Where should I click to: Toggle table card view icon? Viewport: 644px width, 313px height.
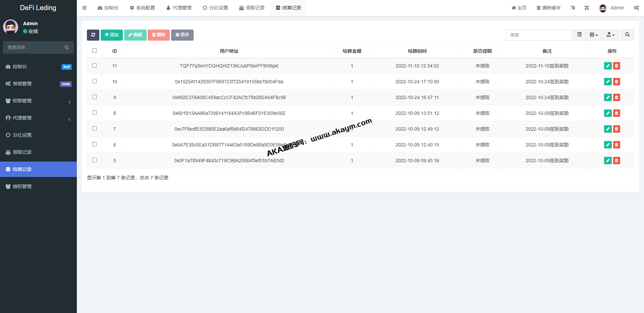tap(579, 35)
